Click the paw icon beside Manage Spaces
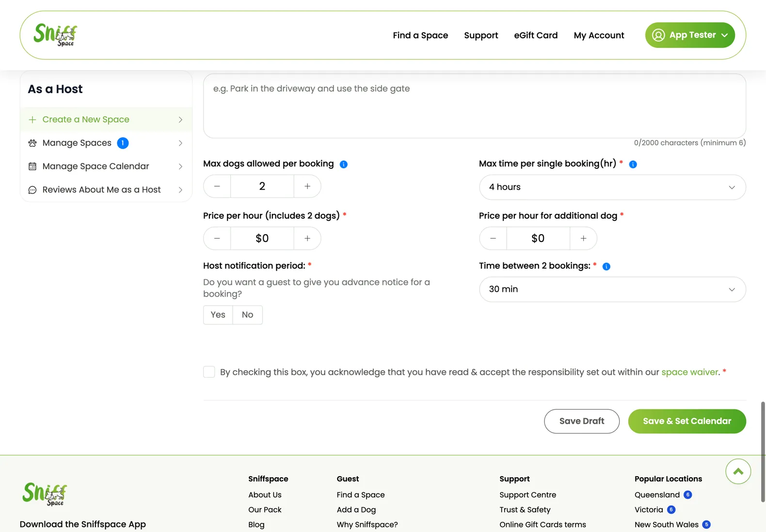 coord(32,143)
